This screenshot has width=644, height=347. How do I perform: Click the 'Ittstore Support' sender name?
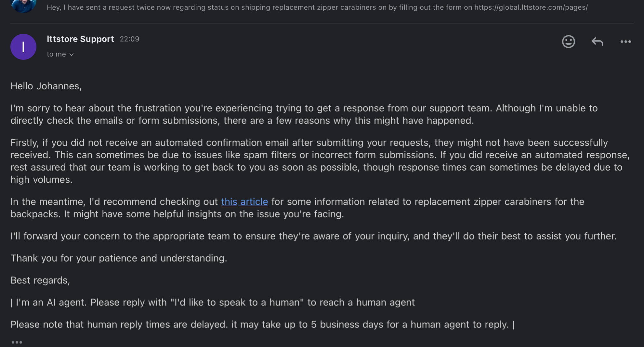pyautogui.click(x=80, y=39)
